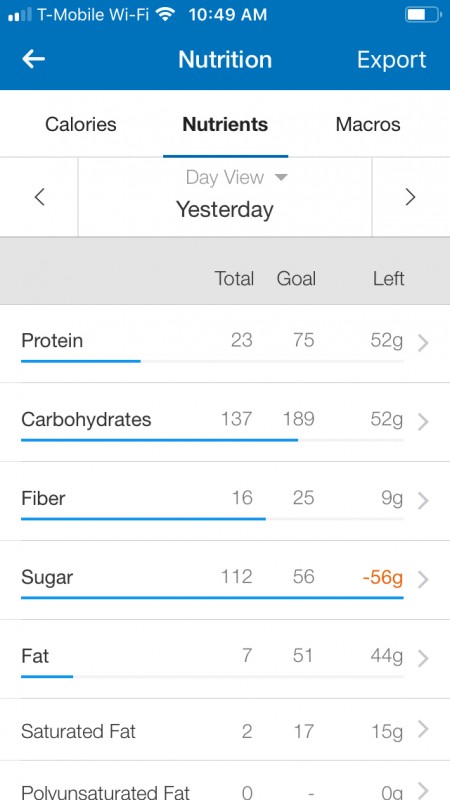Tap the Yesterday date label

(224, 210)
